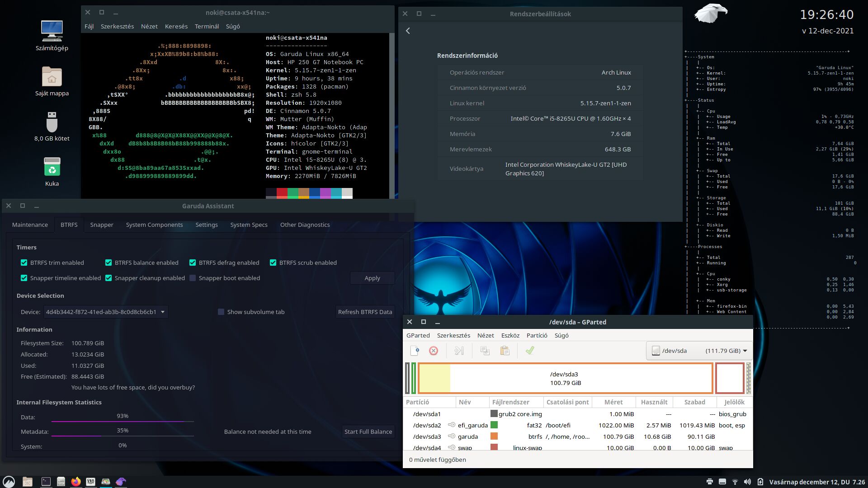Image resolution: width=868 pixels, height=488 pixels.
Task: Check Show subvolume tab
Action: coord(221,312)
